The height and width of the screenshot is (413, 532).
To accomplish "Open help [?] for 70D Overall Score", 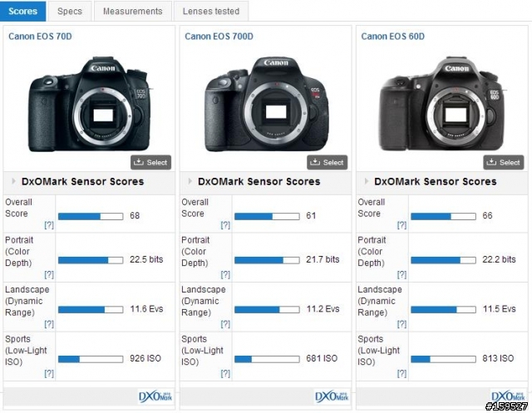I will [x=49, y=225].
